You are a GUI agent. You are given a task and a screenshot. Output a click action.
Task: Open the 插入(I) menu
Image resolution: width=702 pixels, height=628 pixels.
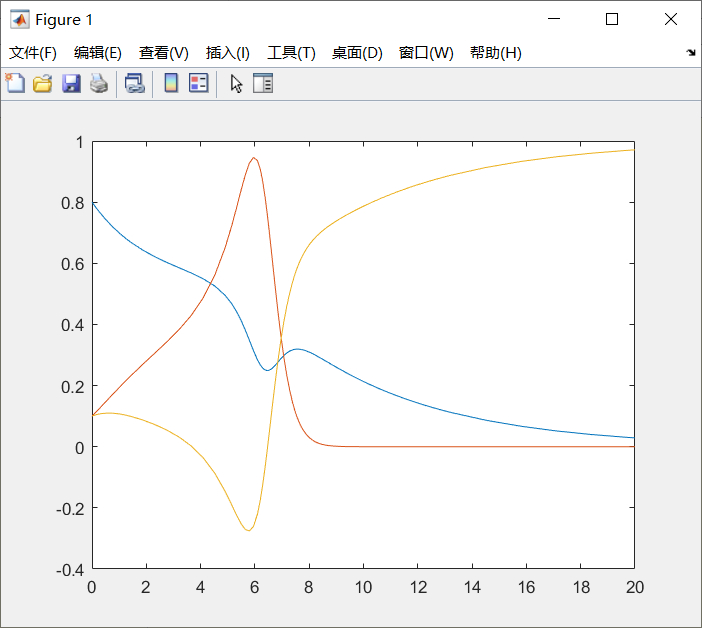tap(227, 53)
